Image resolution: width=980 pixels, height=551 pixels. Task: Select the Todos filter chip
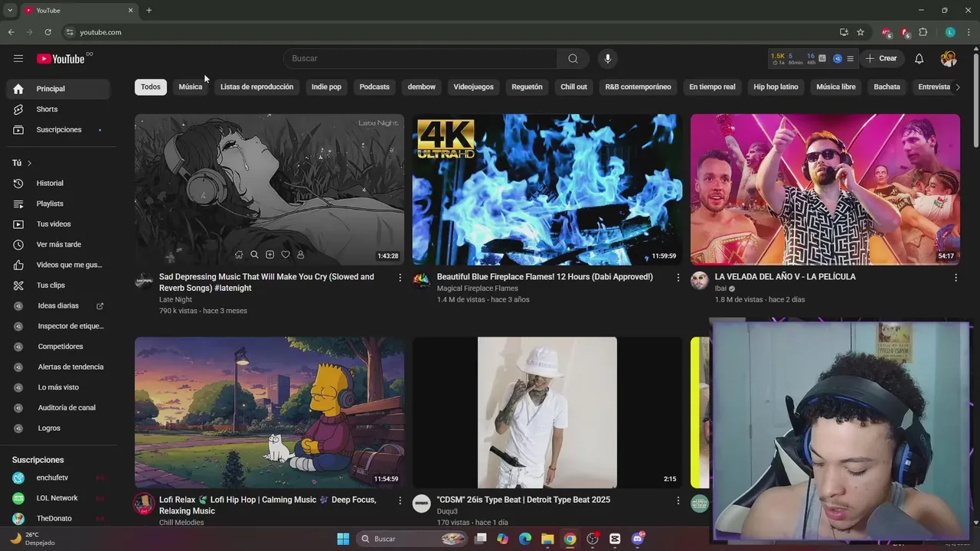(151, 86)
